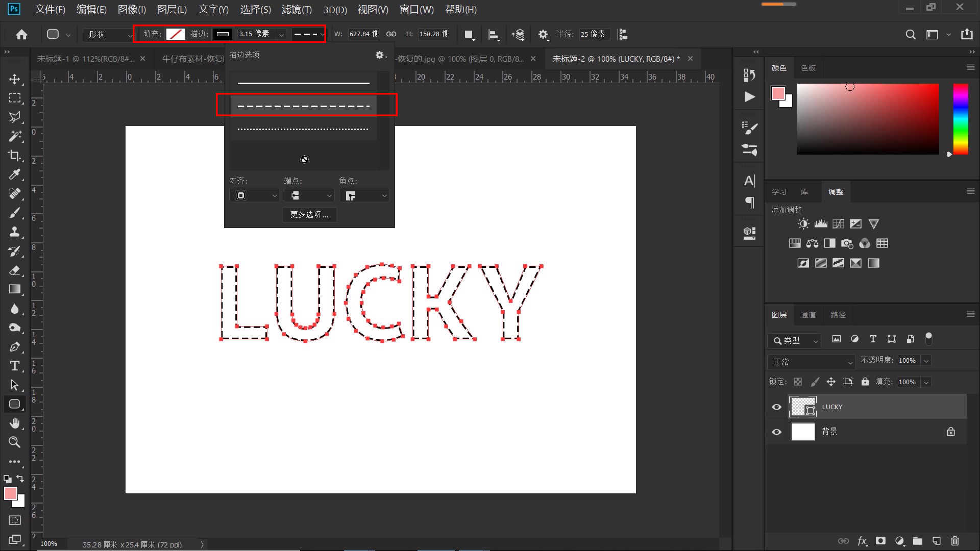Create a new Brightness/Contrast adjustment
This screenshot has height=551, width=980.
point(803,224)
